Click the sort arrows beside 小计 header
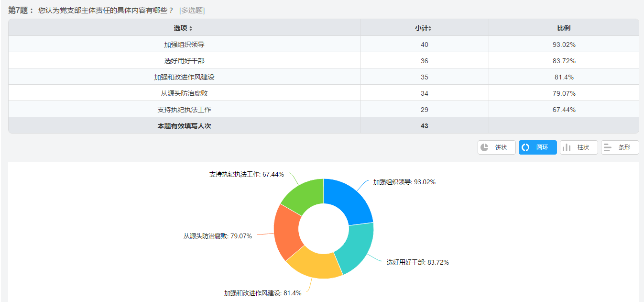Viewport: 644px width, 302px height. point(430,29)
